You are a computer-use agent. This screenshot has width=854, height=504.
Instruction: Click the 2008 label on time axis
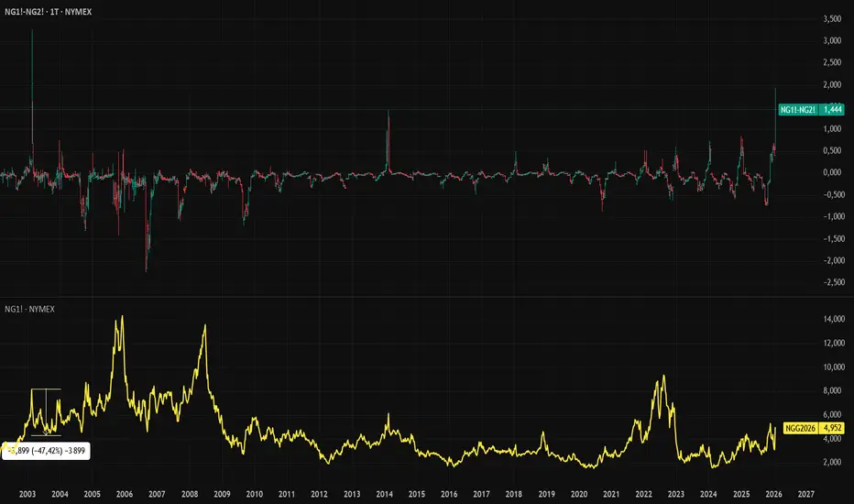click(x=190, y=494)
